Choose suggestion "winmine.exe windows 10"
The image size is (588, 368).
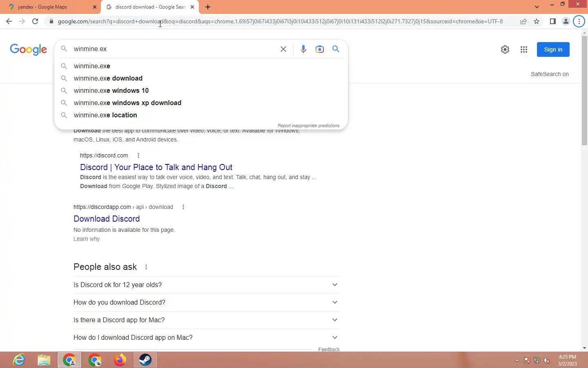click(x=201, y=90)
